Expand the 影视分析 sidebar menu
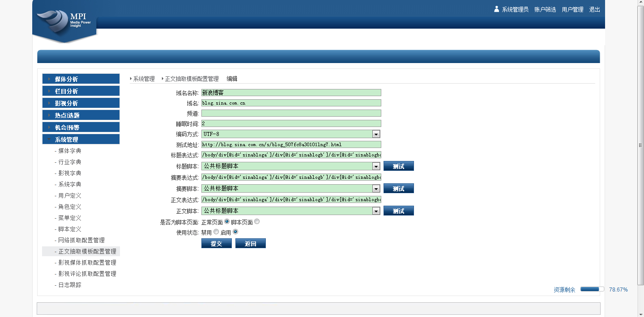 [x=81, y=103]
